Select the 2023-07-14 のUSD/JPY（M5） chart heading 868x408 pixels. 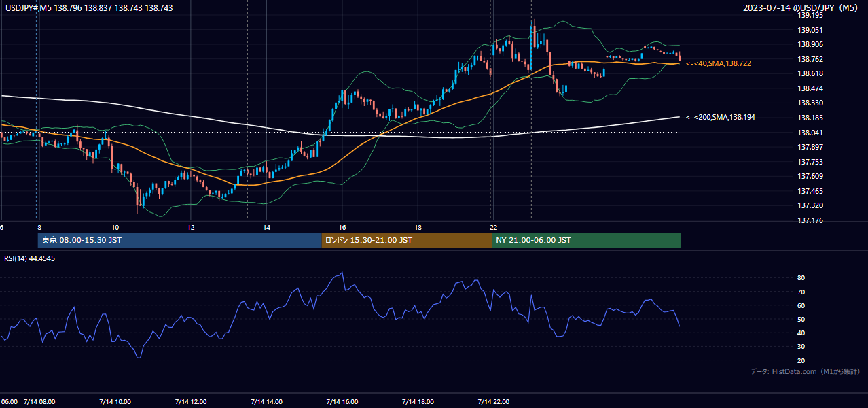pyautogui.click(x=801, y=8)
